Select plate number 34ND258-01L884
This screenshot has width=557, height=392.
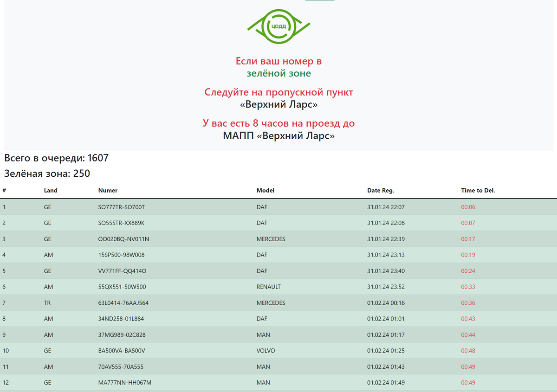[x=121, y=319]
